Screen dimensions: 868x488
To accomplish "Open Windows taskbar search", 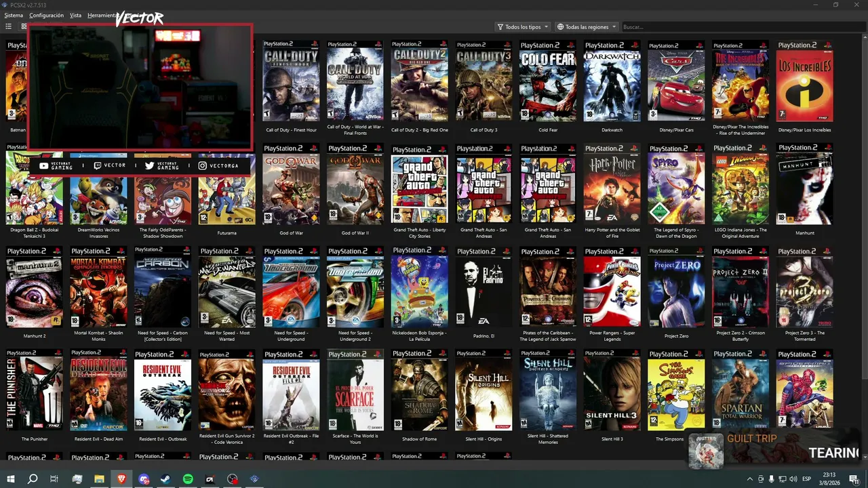I will tap(33, 479).
